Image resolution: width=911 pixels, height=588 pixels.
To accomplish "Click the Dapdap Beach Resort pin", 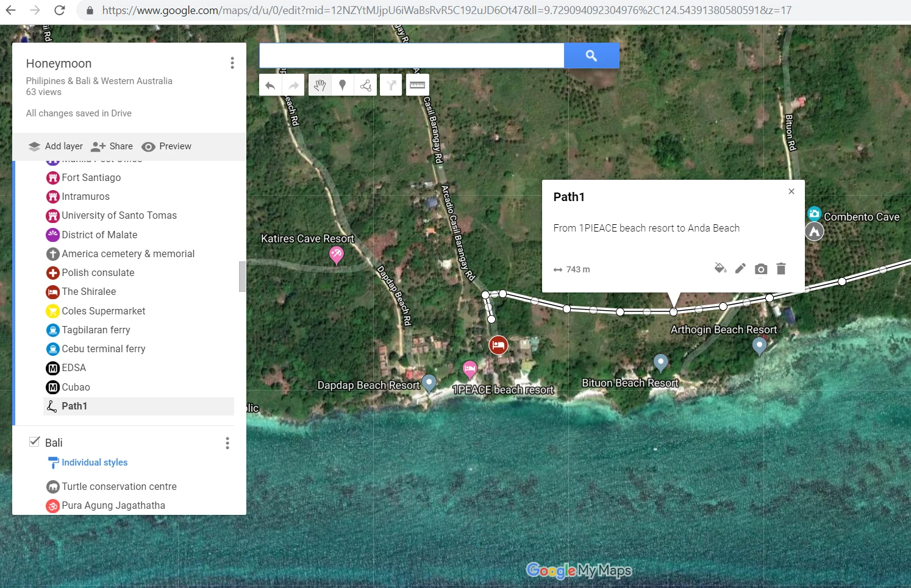I will tap(429, 383).
